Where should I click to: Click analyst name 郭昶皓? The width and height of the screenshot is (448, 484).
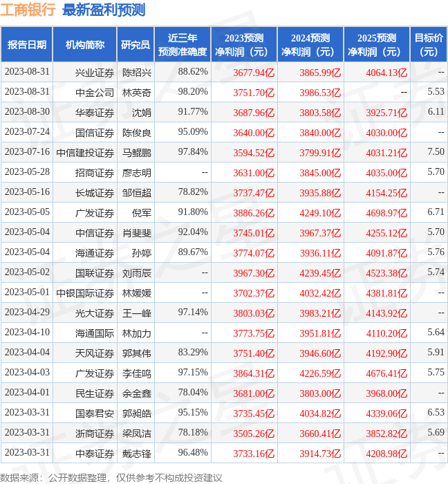pyautogui.click(x=137, y=413)
